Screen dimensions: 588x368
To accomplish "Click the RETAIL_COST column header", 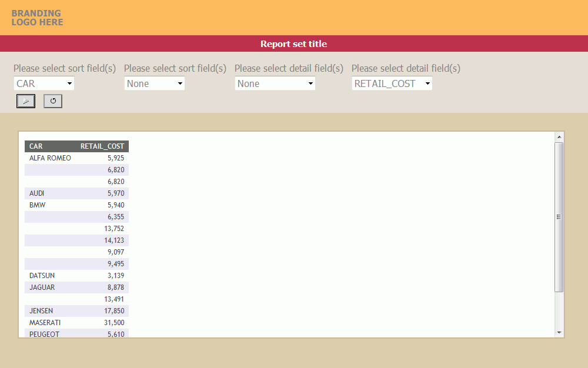I will 102,146.
